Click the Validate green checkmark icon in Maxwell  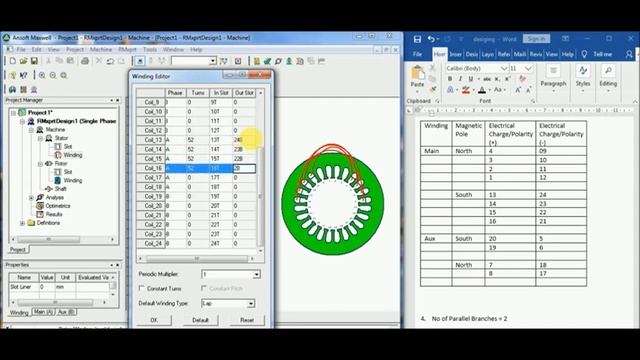(267, 61)
